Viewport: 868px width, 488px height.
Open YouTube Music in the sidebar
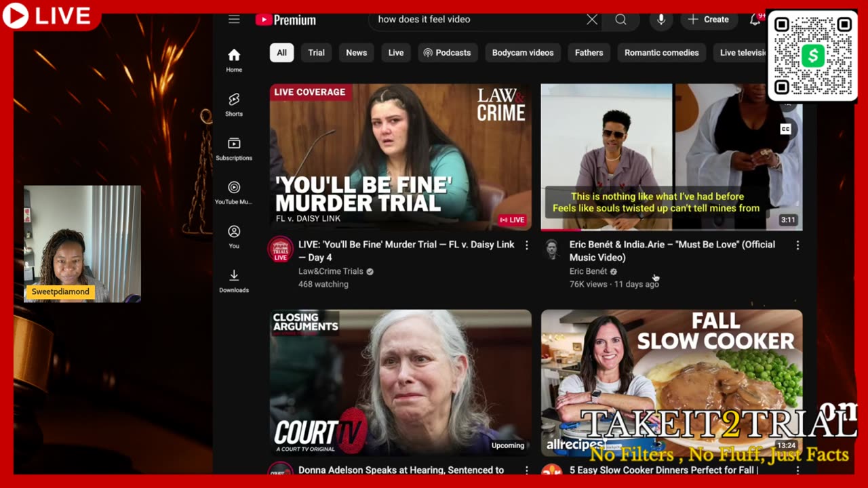coord(234,192)
